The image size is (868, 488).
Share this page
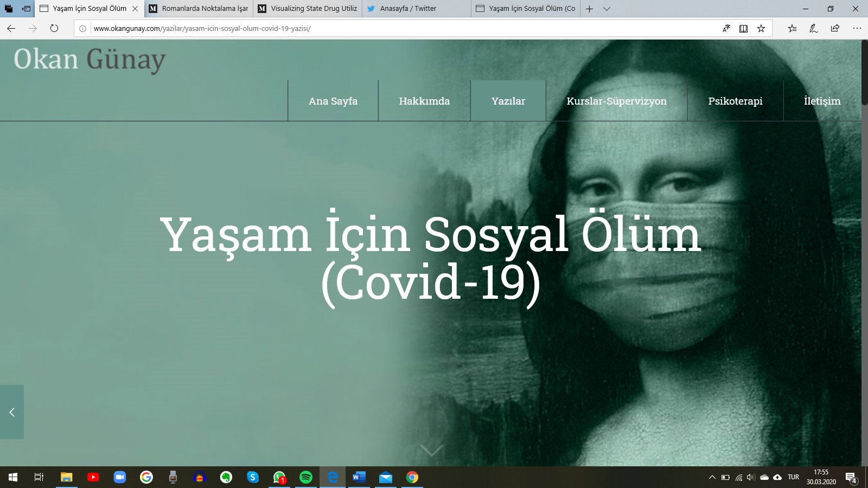(835, 28)
